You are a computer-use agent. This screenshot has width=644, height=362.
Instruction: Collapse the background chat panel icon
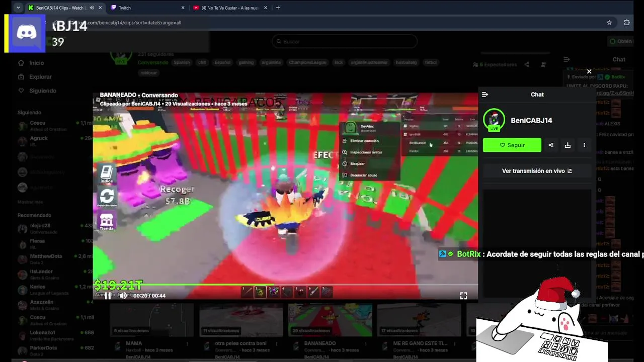pyautogui.click(x=567, y=59)
